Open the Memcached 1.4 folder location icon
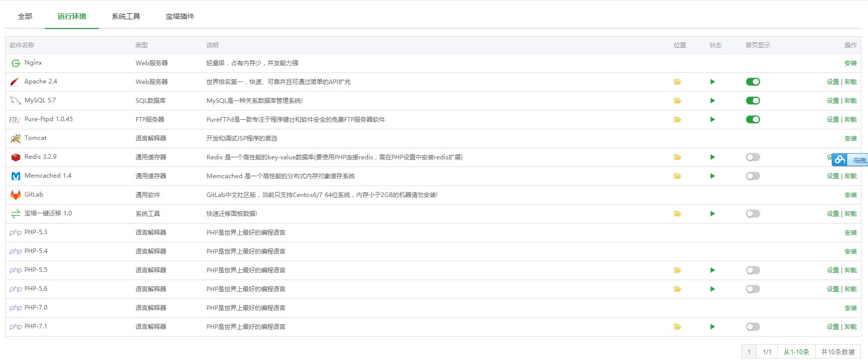Viewport: 868px width, 360px height. point(677,176)
